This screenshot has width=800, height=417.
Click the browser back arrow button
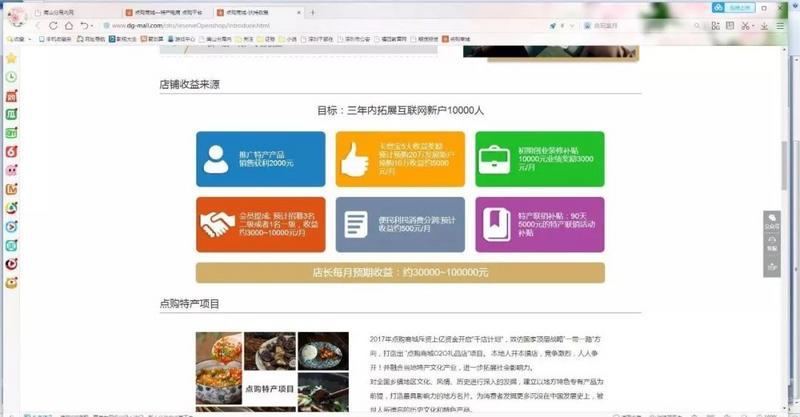point(40,25)
